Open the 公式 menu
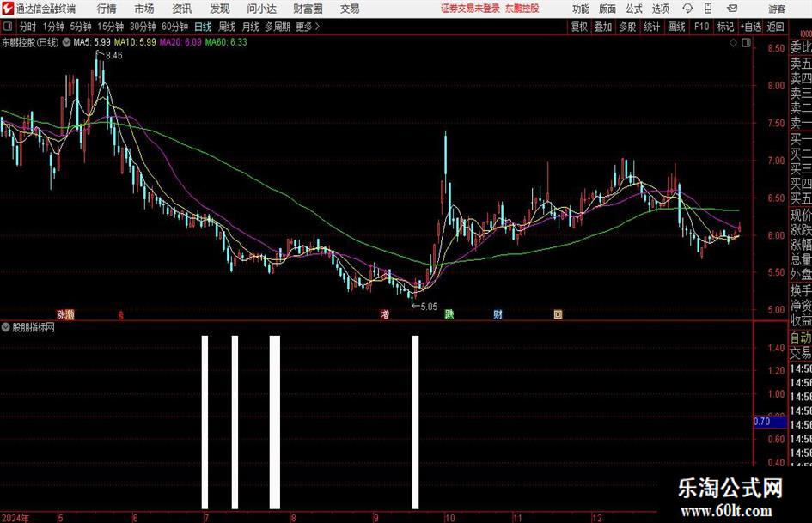Image resolution: width=812 pixels, height=523 pixels. point(634,9)
